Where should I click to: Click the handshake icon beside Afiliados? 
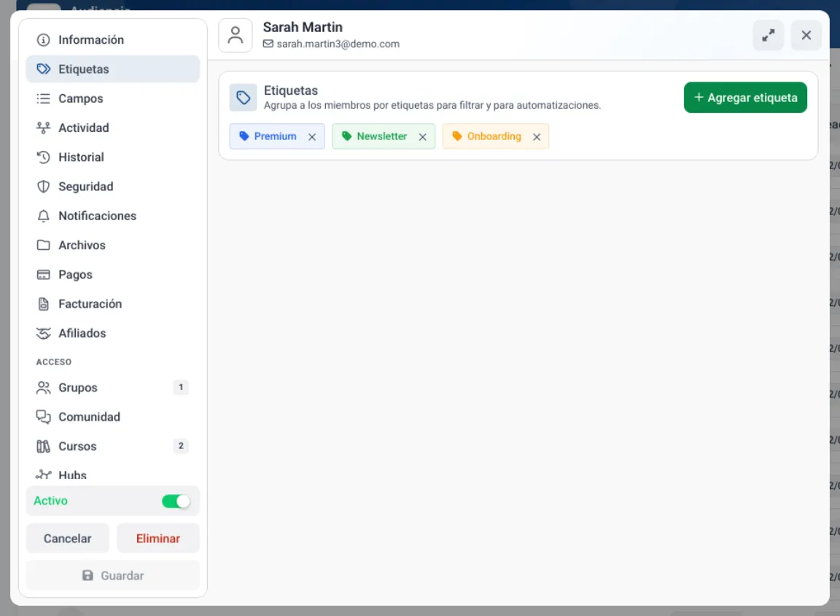44,333
